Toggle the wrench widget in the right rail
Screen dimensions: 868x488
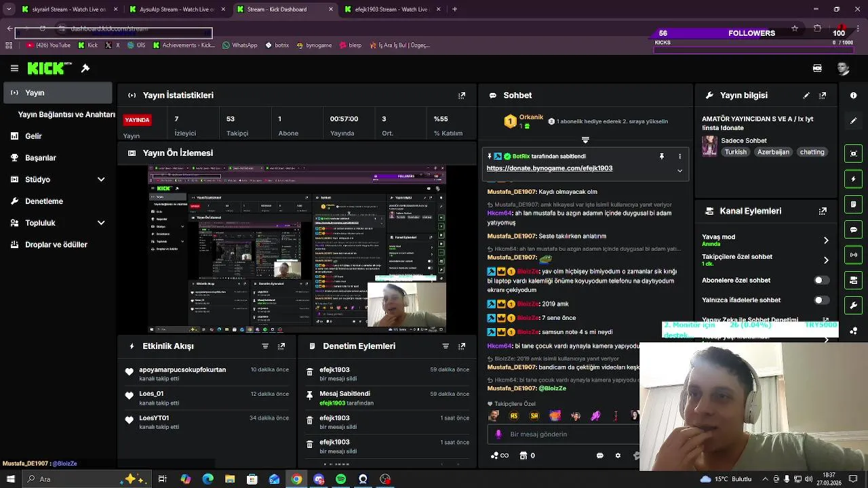pyautogui.click(x=854, y=306)
